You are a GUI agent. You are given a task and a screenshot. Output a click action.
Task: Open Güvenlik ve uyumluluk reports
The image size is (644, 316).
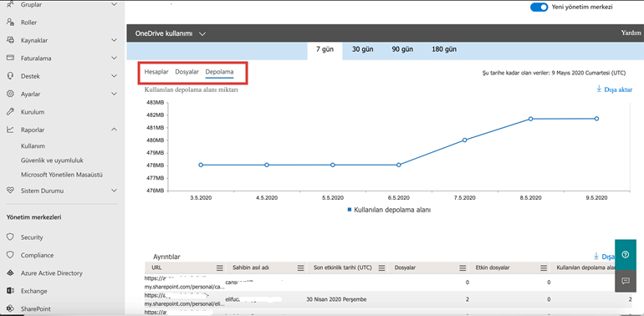[x=52, y=160]
